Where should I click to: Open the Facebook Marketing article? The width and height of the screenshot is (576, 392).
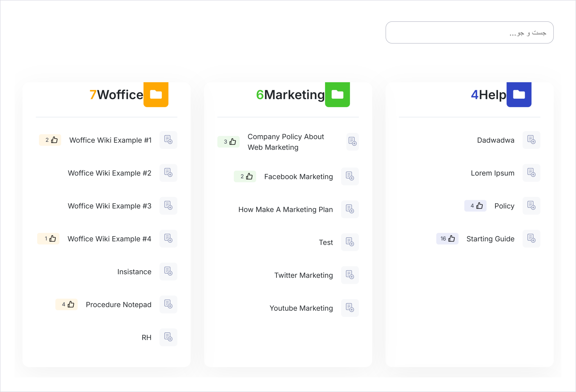click(x=298, y=177)
